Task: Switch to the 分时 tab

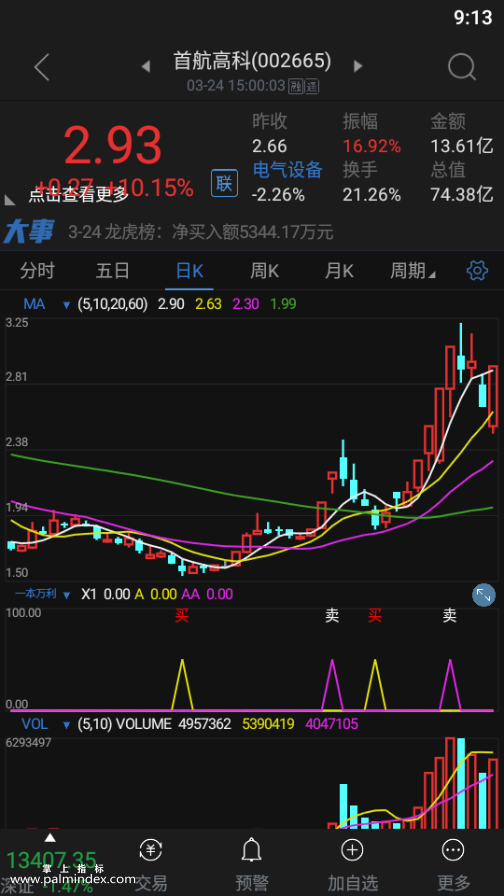Action: [37, 271]
